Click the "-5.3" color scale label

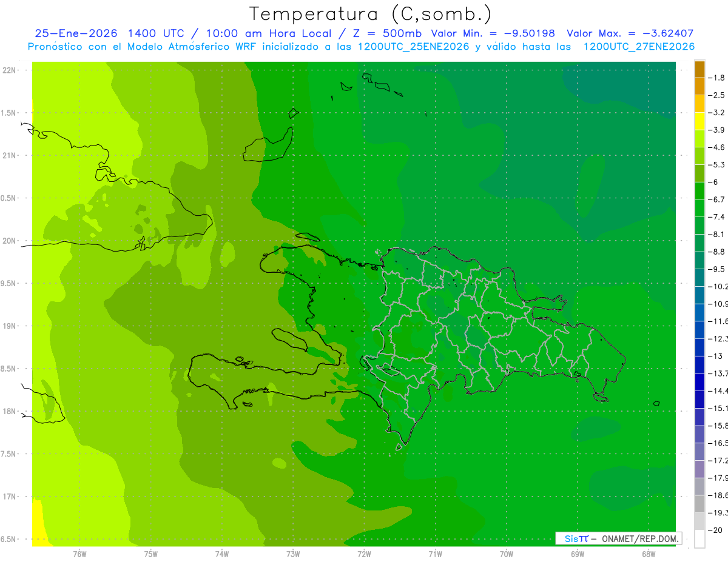tap(717, 164)
